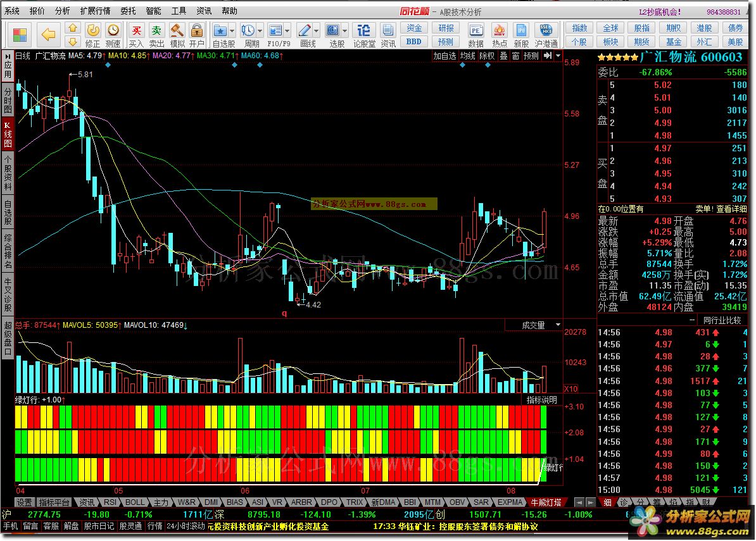Open the 报价 menu
This screenshot has width=756, height=541.
tap(37, 11)
